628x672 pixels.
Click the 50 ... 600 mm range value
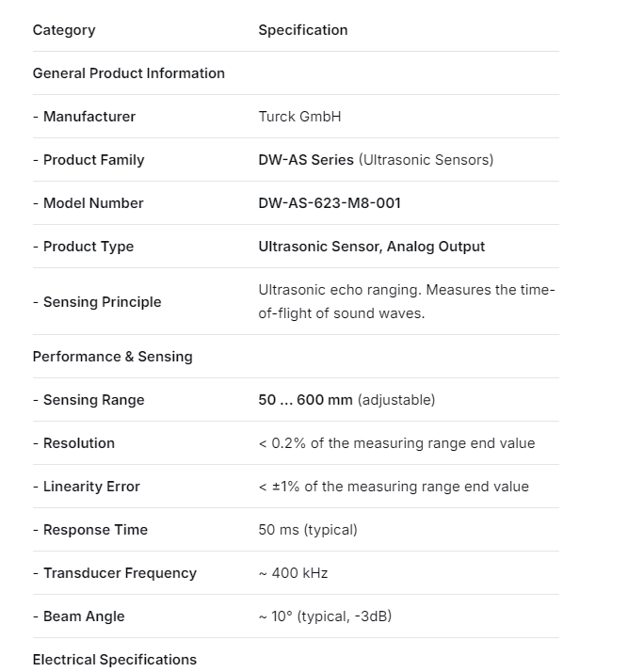[305, 400]
